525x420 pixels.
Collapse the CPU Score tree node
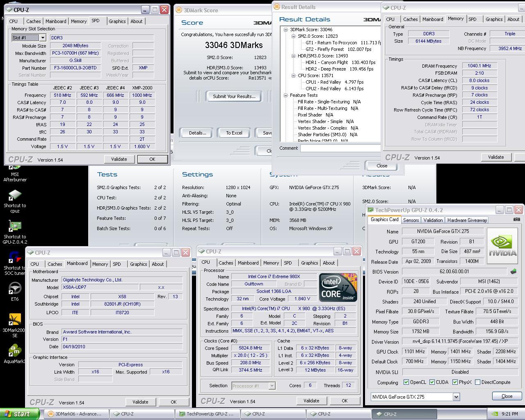coord(294,75)
